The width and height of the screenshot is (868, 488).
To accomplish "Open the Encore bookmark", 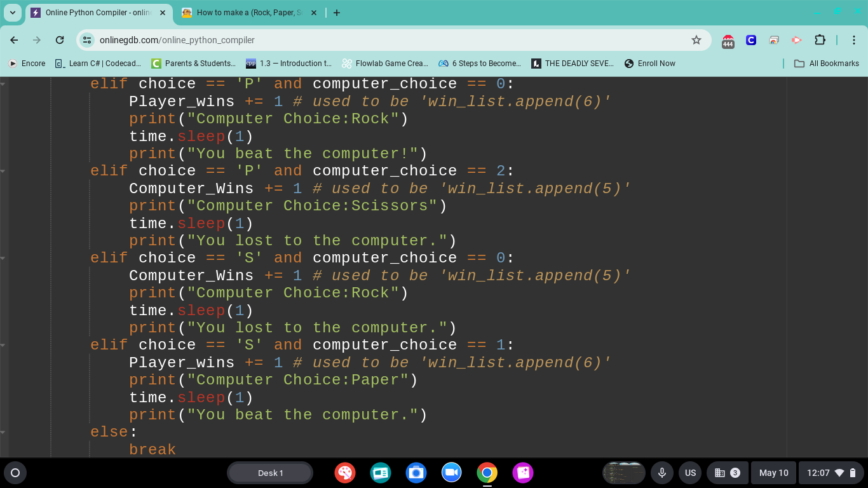I will pyautogui.click(x=27, y=64).
